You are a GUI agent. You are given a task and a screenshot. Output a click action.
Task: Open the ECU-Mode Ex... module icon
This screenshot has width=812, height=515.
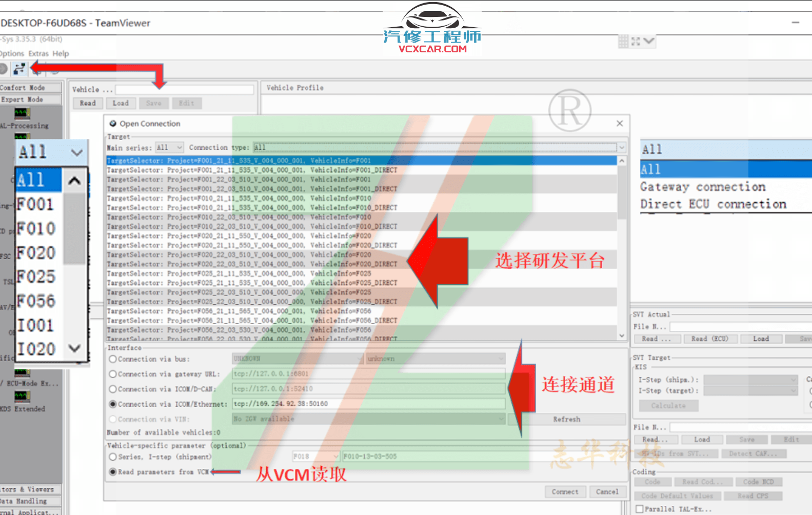[x=22, y=372]
